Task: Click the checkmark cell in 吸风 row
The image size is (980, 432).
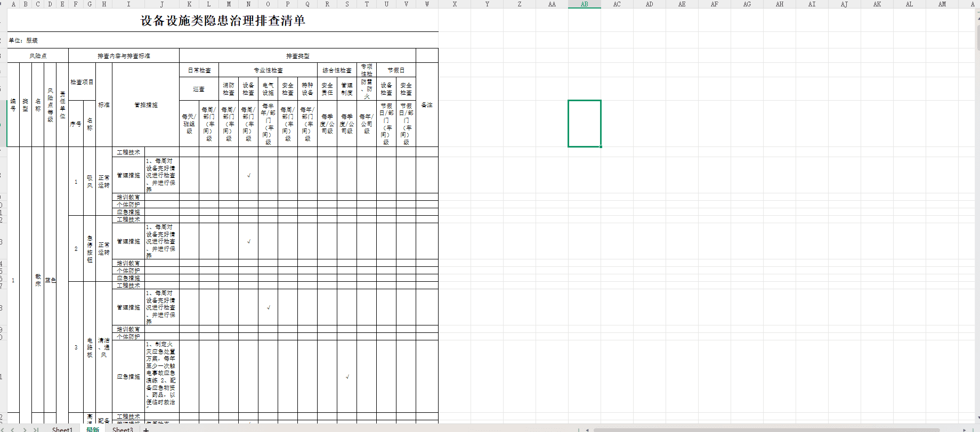Action: tap(248, 175)
